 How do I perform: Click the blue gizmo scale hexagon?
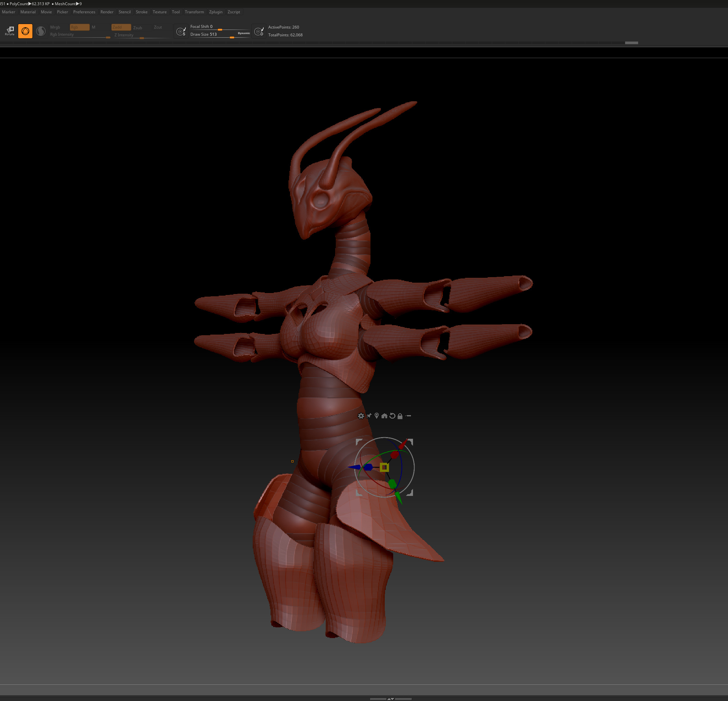tap(369, 467)
